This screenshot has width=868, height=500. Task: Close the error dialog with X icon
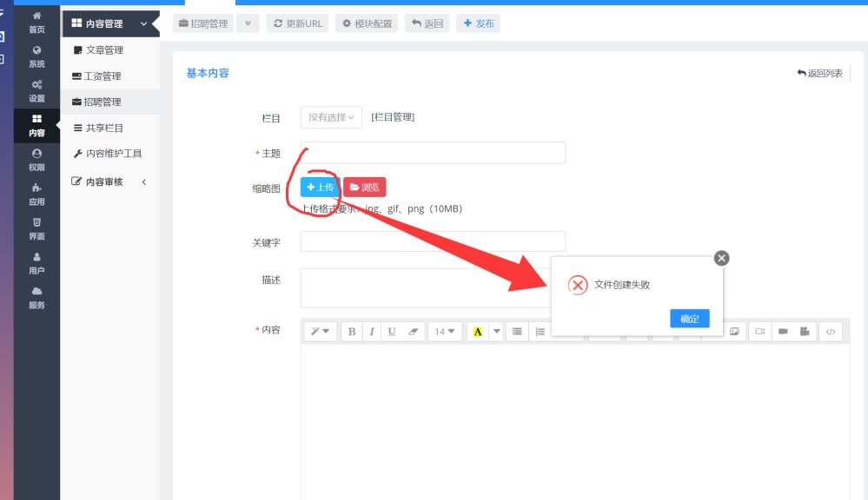click(x=721, y=258)
